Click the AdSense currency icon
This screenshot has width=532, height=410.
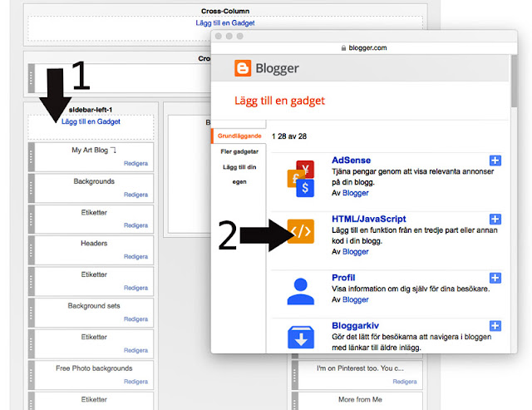point(301,179)
